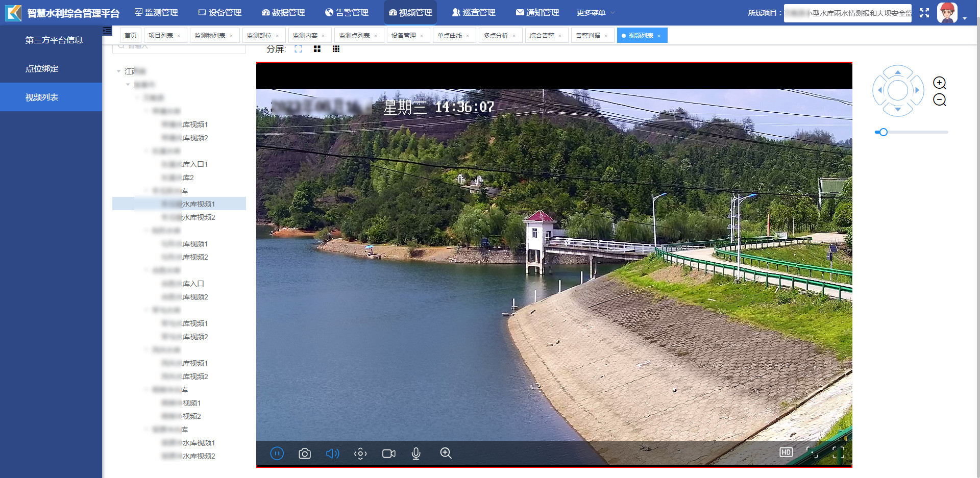Click the PTZ zoom-in magnifier icon
Viewport: 980px width, 478px height.
tap(939, 83)
